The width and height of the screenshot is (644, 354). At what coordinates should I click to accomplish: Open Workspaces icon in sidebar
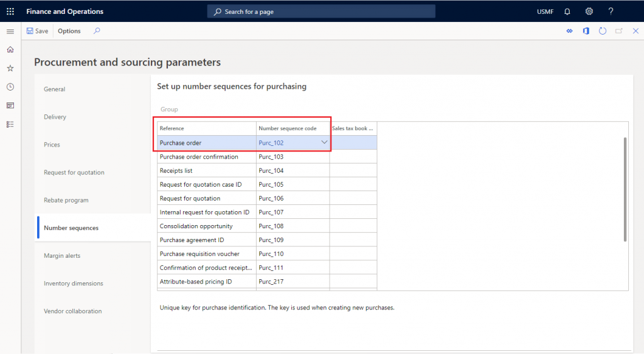click(10, 106)
